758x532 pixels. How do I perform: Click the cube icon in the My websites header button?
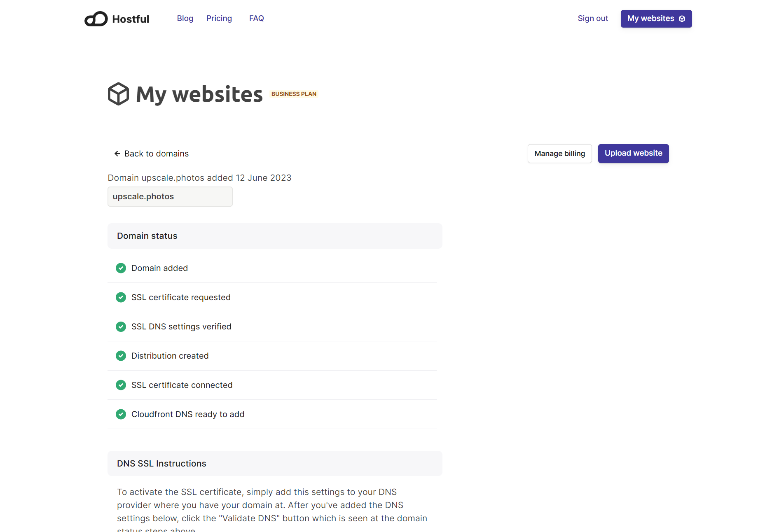(x=682, y=19)
